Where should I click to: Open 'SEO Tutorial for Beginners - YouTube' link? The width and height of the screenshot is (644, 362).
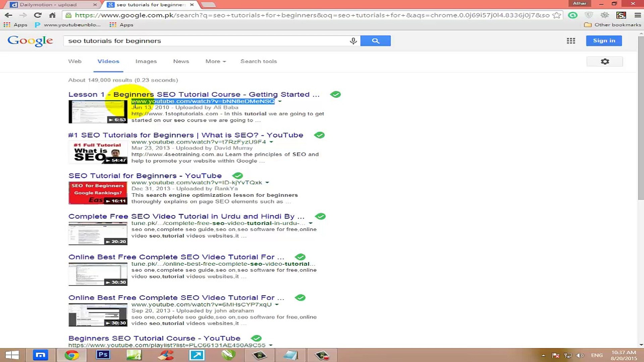click(145, 176)
